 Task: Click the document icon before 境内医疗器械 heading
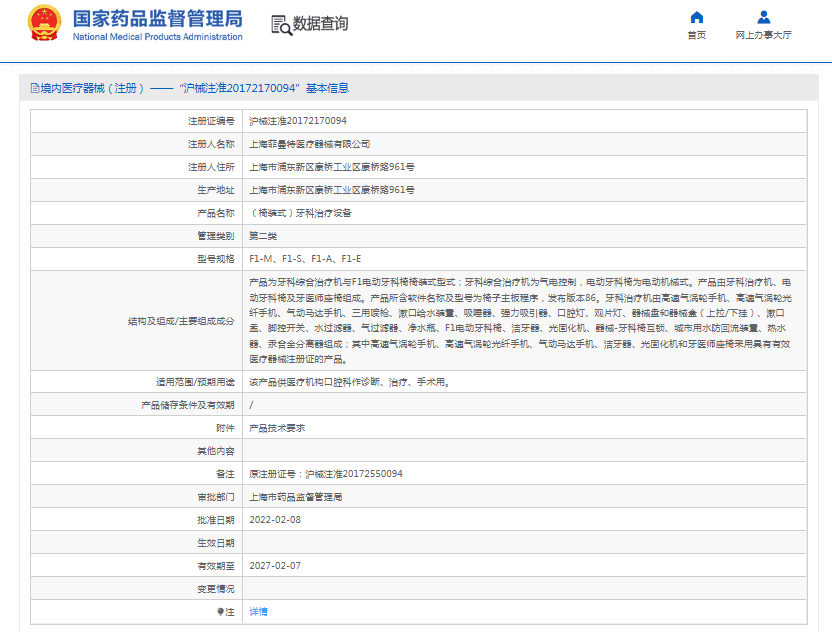[x=33, y=88]
